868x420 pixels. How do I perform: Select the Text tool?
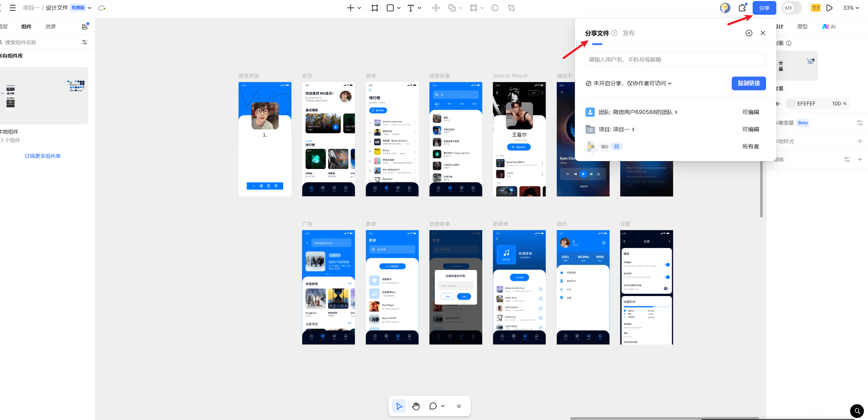(410, 8)
